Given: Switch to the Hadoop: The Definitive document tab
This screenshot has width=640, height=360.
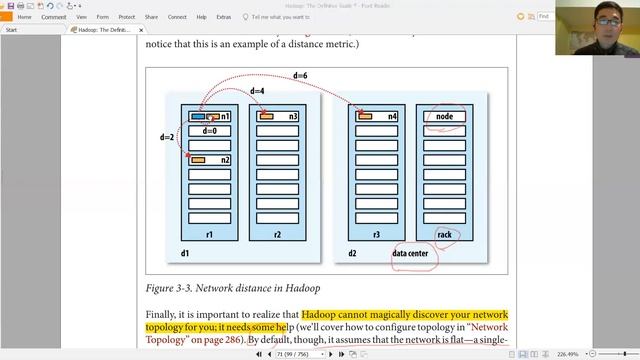Looking at the screenshot, I should click(104, 30).
